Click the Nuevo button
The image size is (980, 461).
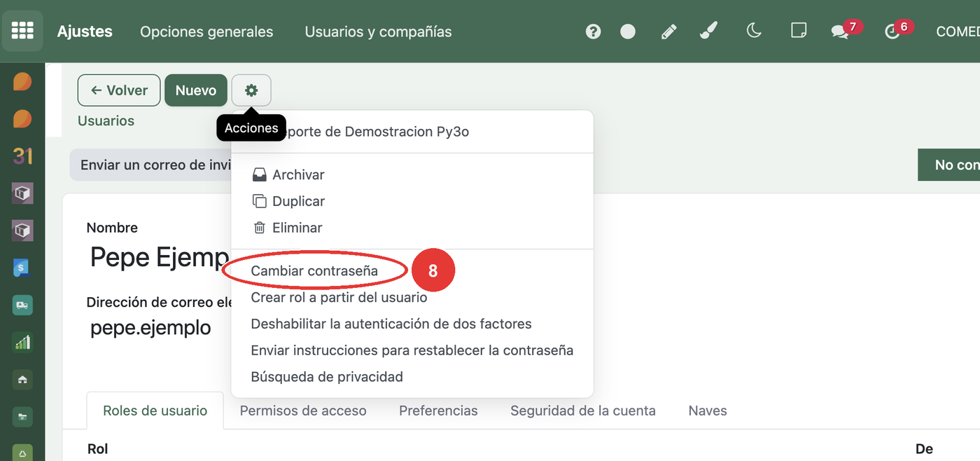(196, 90)
